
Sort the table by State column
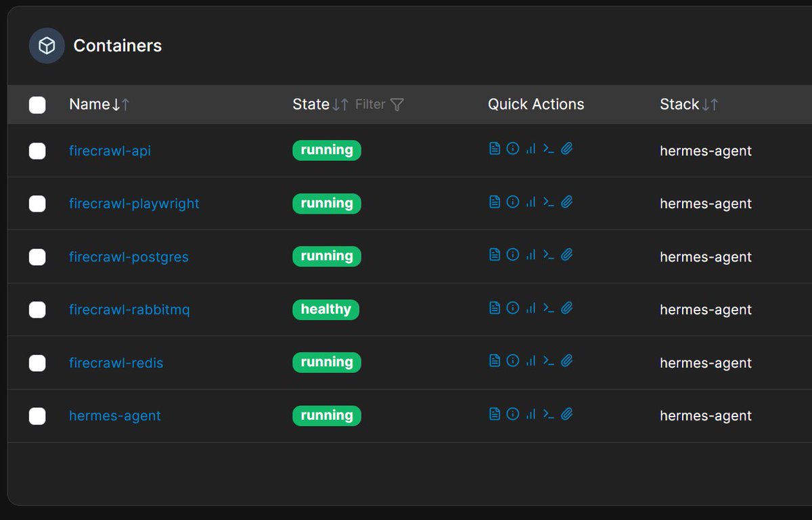click(321, 104)
